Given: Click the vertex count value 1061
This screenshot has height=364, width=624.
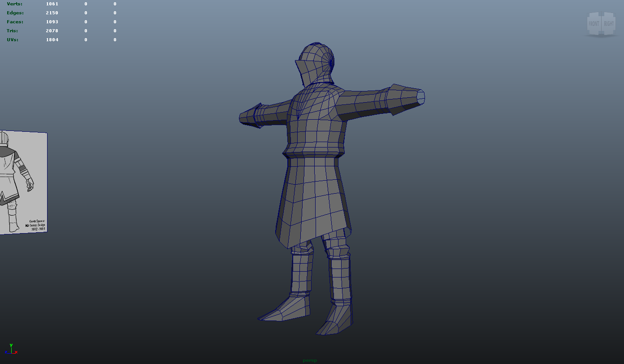Looking at the screenshot, I should coord(52,4).
